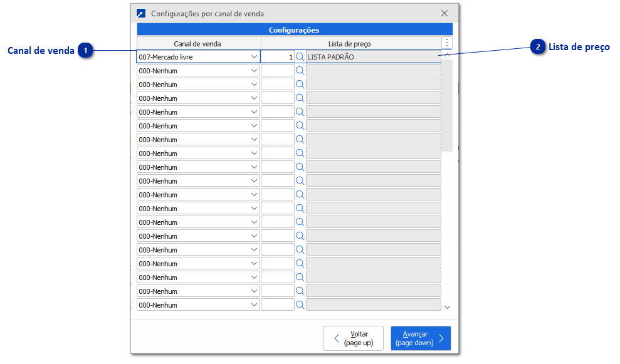Click the magnifier icon in the last row
This screenshot has height=364, width=620.
(x=300, y=304)
